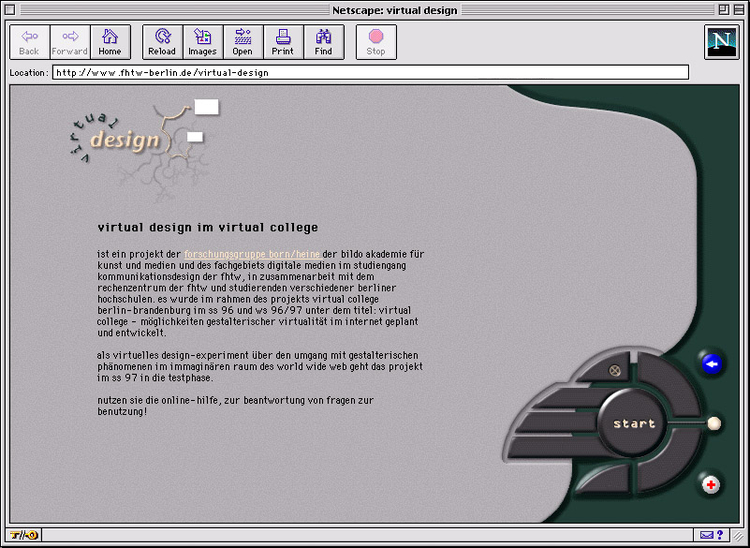Print the current page
Image resolution: width=750 pixels, height=548 pixels.
point(283,42)
